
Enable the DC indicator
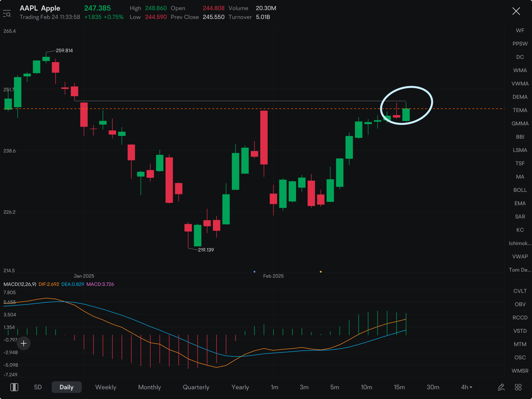click(x=520, y=57)
